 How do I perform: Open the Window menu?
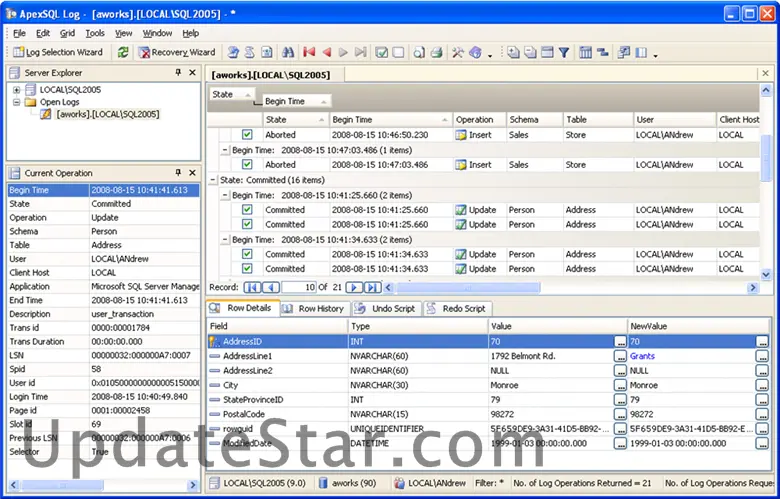coord(157,33)
